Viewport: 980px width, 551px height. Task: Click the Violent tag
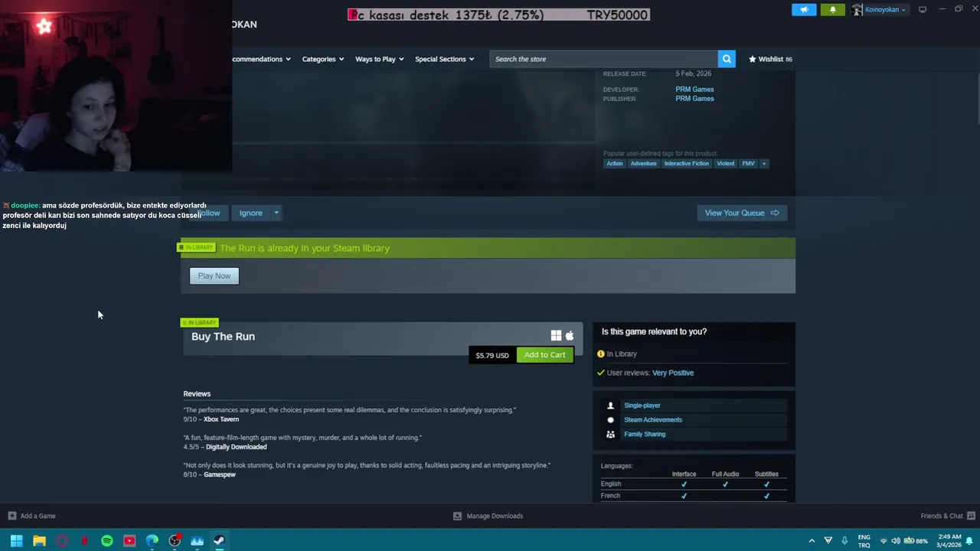[726, 164]
